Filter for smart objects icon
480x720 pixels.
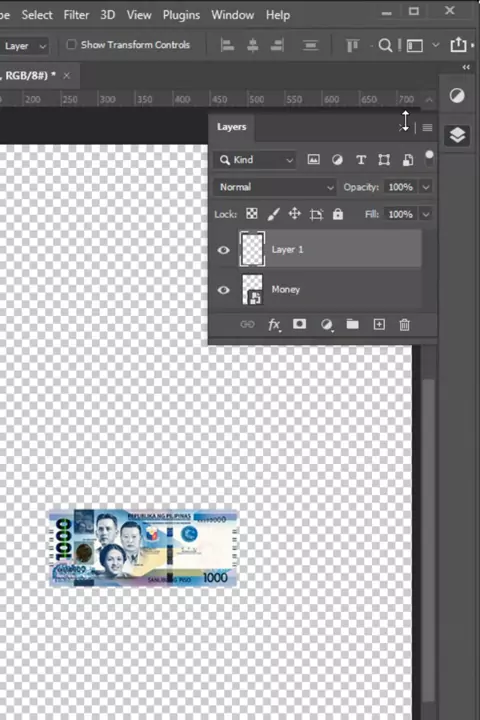click(x=407, y=160)
